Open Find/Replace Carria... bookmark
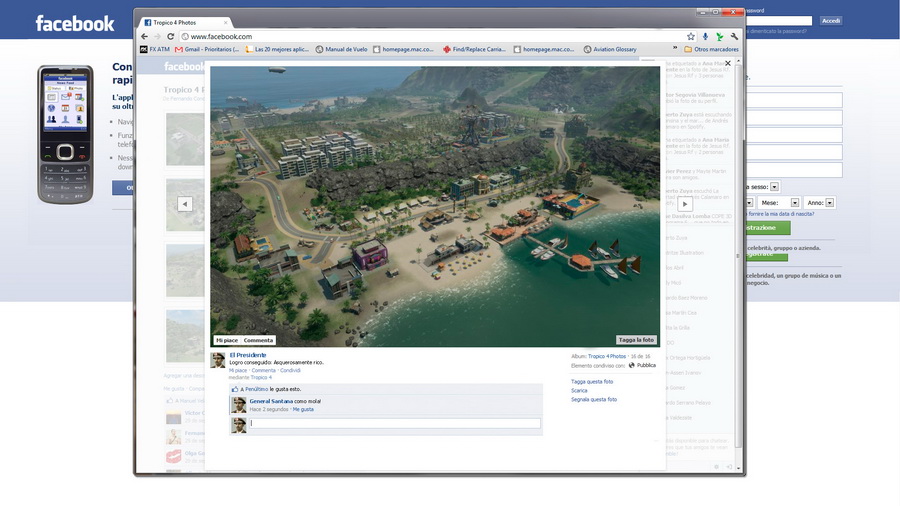This screenshot has width=900, height=506. 475,49
